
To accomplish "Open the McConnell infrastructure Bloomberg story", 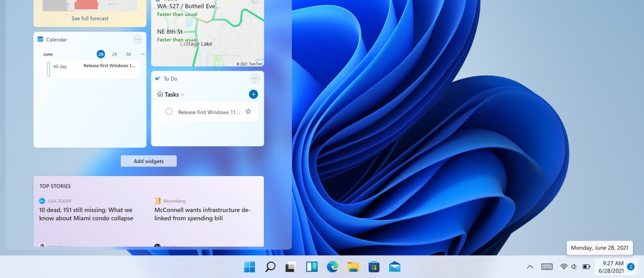I will [202, 214].
